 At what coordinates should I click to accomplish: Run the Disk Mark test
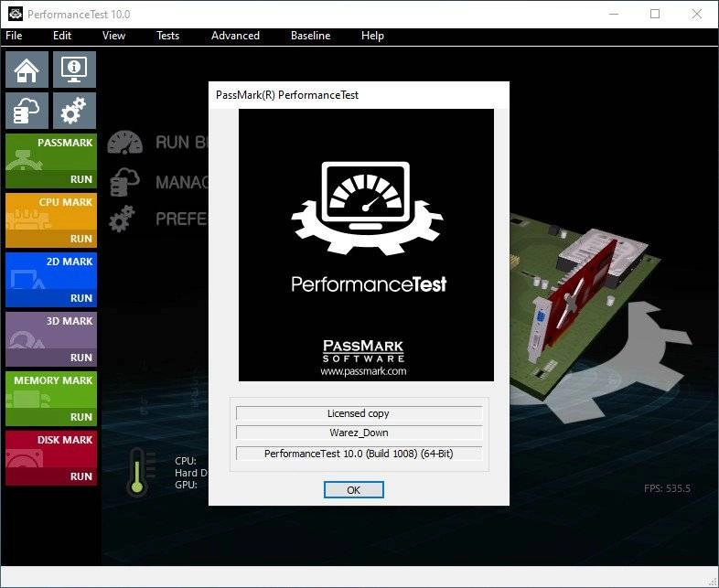point(81,476)
